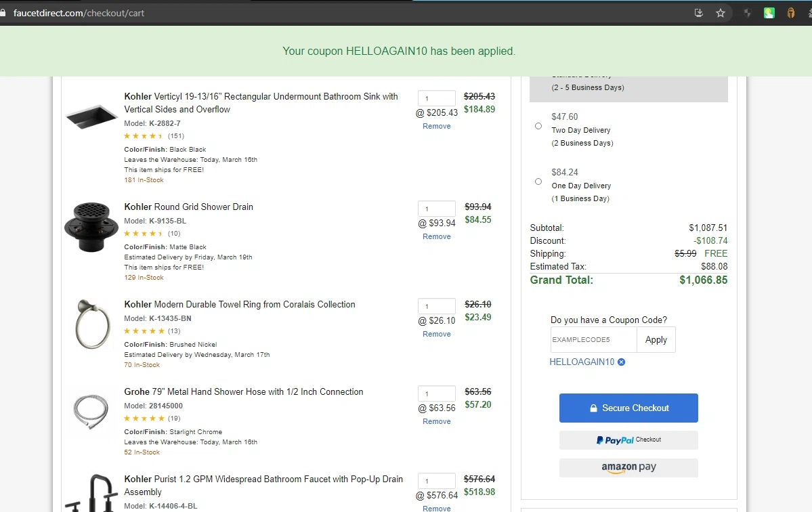
Task: Click the towel ring thumbnail
Action: 93,324
